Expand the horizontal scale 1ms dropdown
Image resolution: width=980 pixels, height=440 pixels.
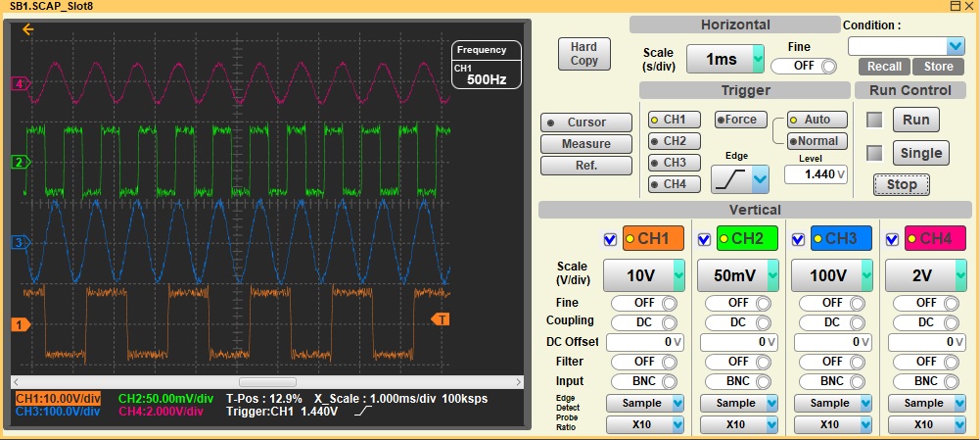pyautogui.click(x=725, y=60)
